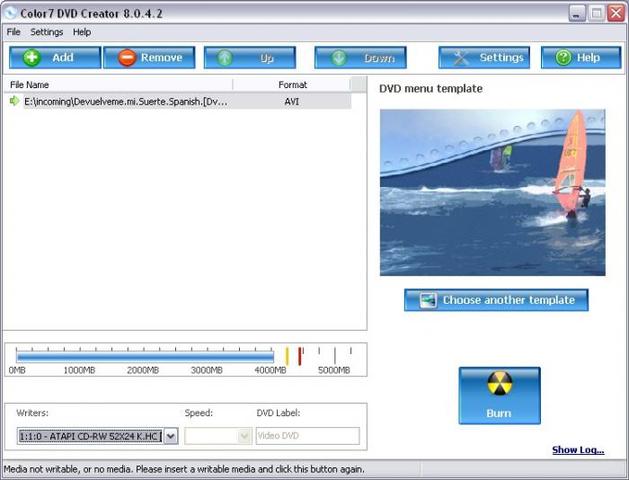
Task: Click the green plus Add icon
Action: tap(32, 58)
